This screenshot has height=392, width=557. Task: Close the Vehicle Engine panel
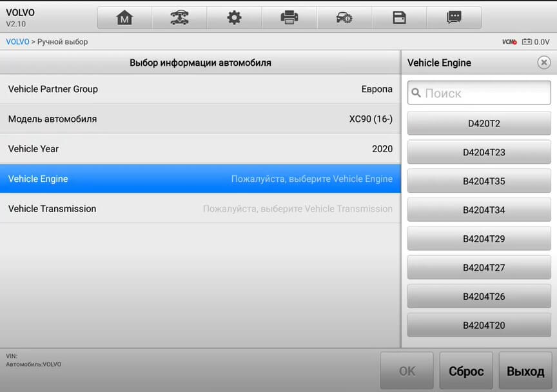[x=543, y=63]
